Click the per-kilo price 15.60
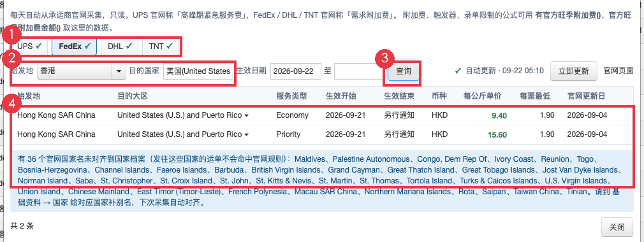The width and height of the screenshot is (644, 242). (x=497, y=134)
